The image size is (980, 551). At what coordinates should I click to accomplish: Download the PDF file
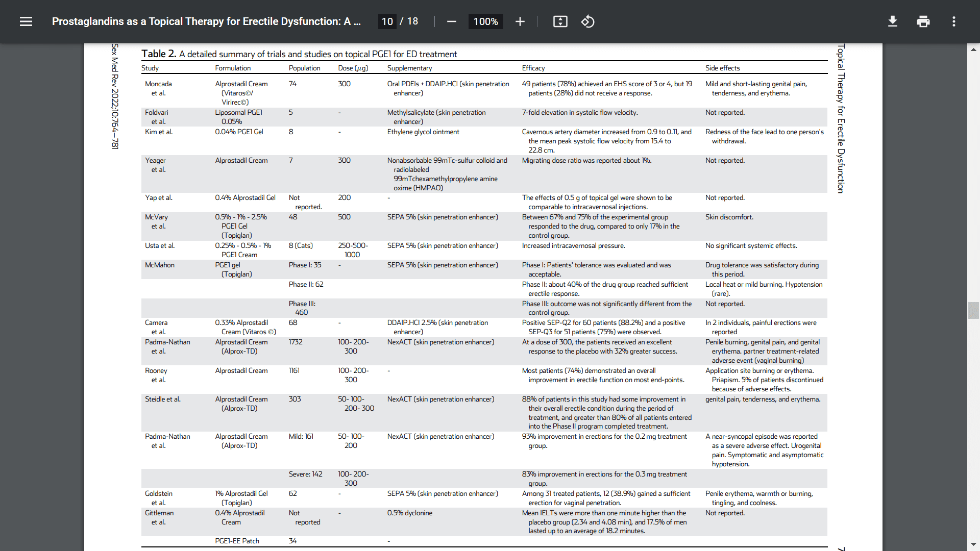point(893,21)
